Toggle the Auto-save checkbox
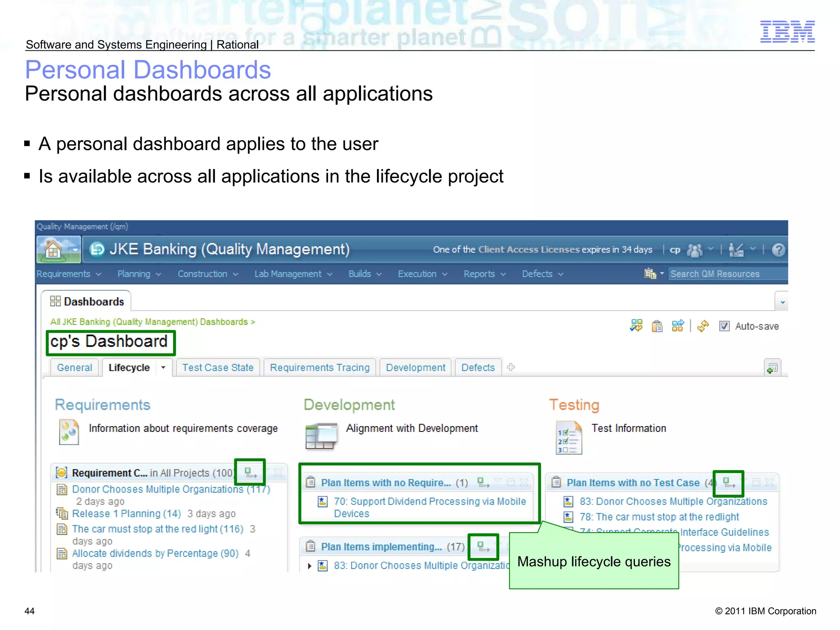This screenshot has width=840, height=630. 724,326
